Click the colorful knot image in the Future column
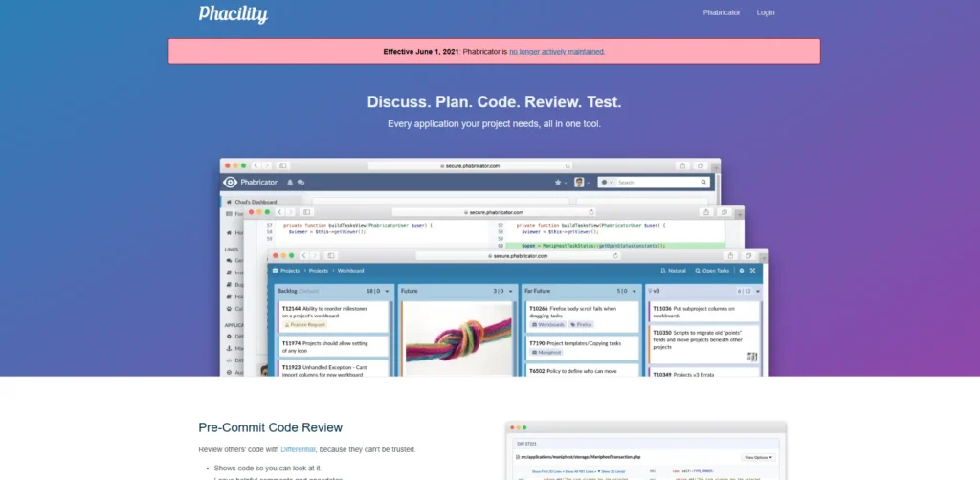Viewport: 980px width, 480px height. pos(458,338)
